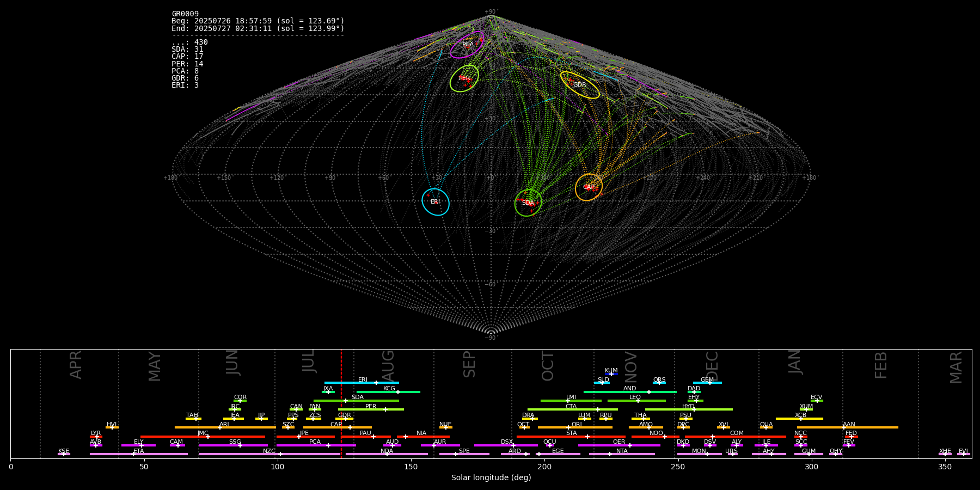
Task: Select the Beg: 20250726 18:57:59 line
Action: pyautogui.click(x=258, y=21)
